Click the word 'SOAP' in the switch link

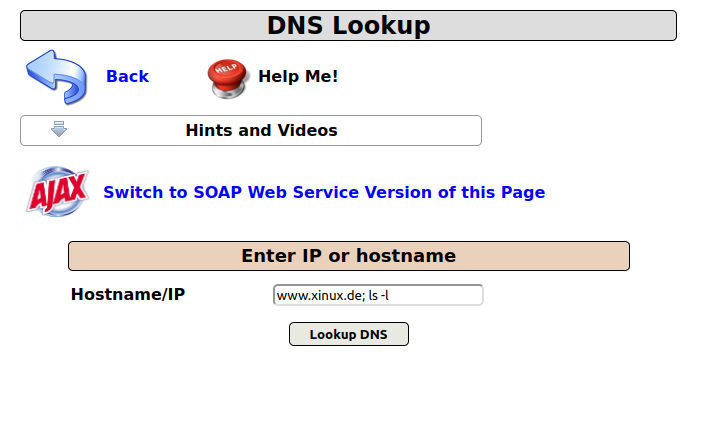(x=219, y=193)
